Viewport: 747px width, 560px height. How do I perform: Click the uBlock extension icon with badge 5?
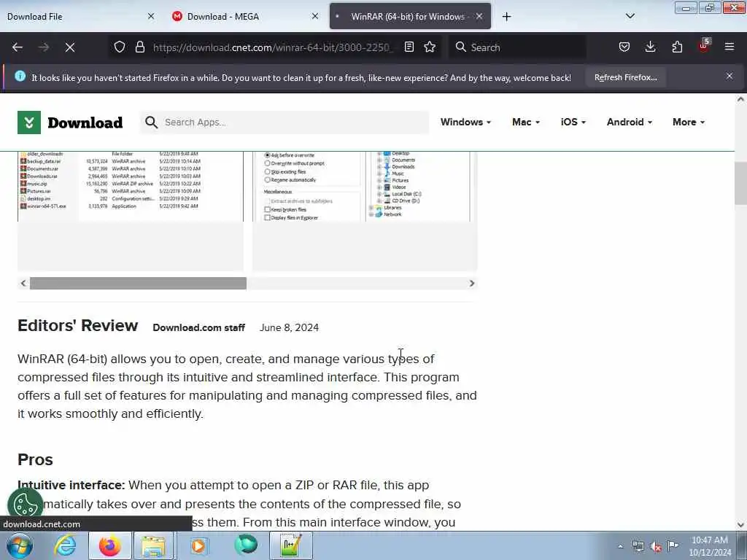click(704, 46)
